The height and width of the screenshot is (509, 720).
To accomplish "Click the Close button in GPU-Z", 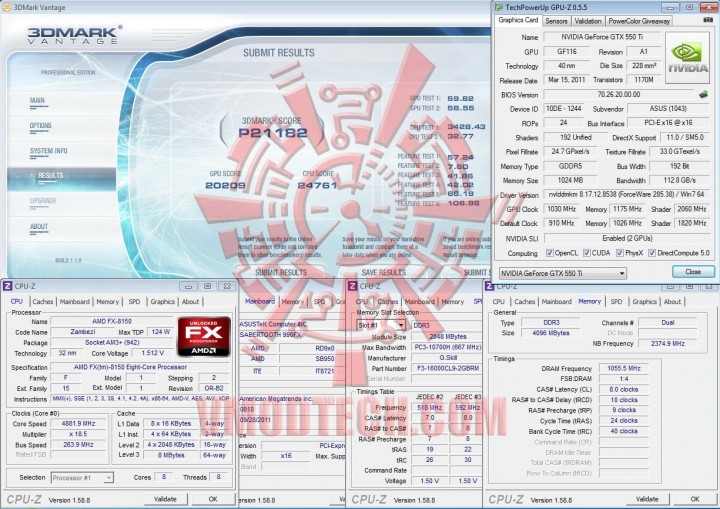I will click(693, 271).
